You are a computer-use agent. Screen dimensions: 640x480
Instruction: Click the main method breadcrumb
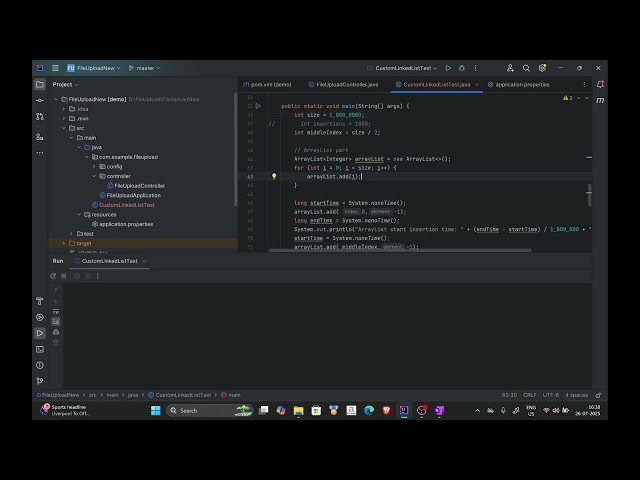click(231, 395)
